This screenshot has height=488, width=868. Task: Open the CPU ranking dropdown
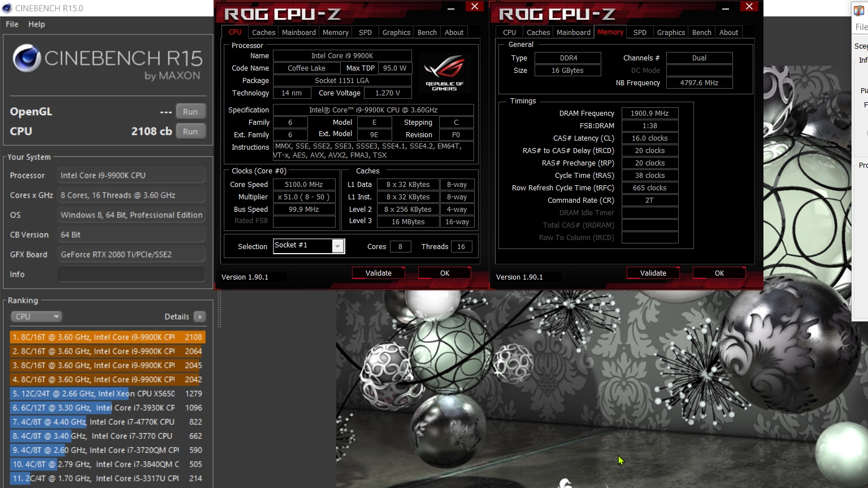pos(36,316)
